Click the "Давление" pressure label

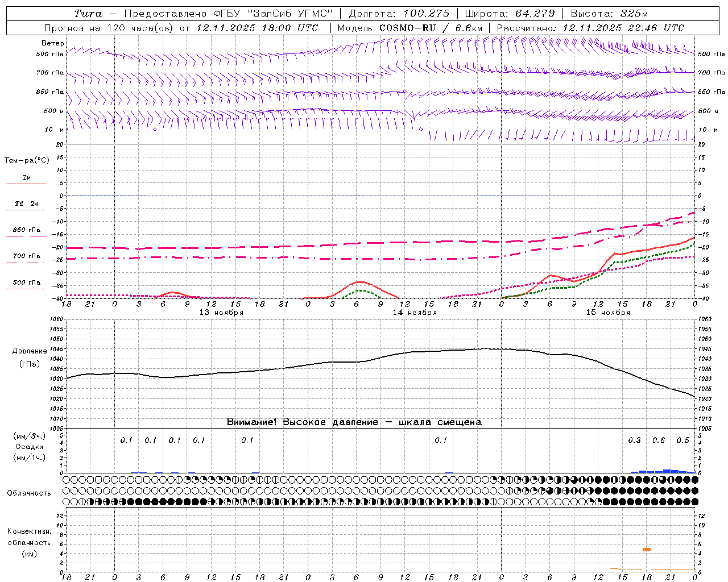(29, 351)
